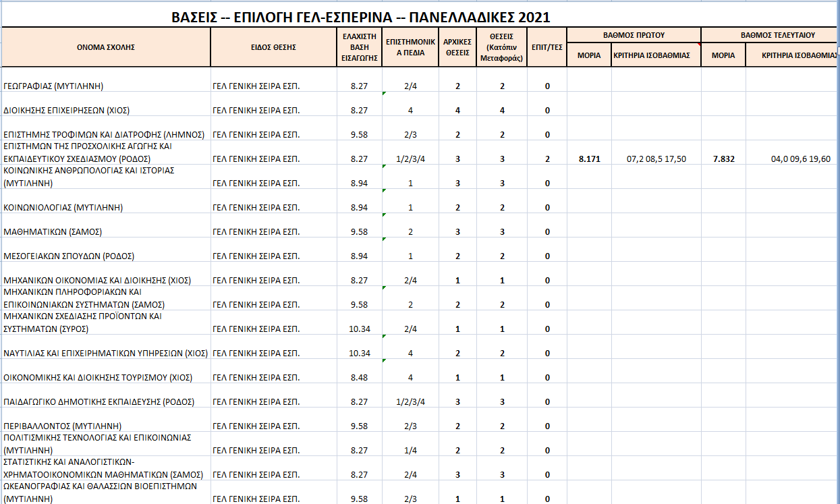Select the ΓΕΩΓΡΑΦΙΑΣ (ΜΥΤΙΛΗΝΗ) school name cell
Screen dimensions: 840x504
(106, 80)
